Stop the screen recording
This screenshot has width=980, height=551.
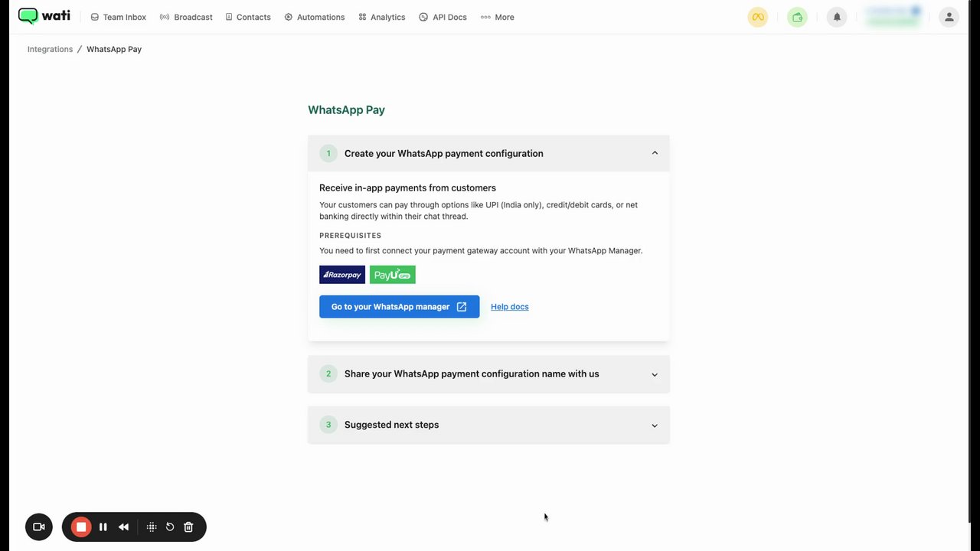(80, 527)
